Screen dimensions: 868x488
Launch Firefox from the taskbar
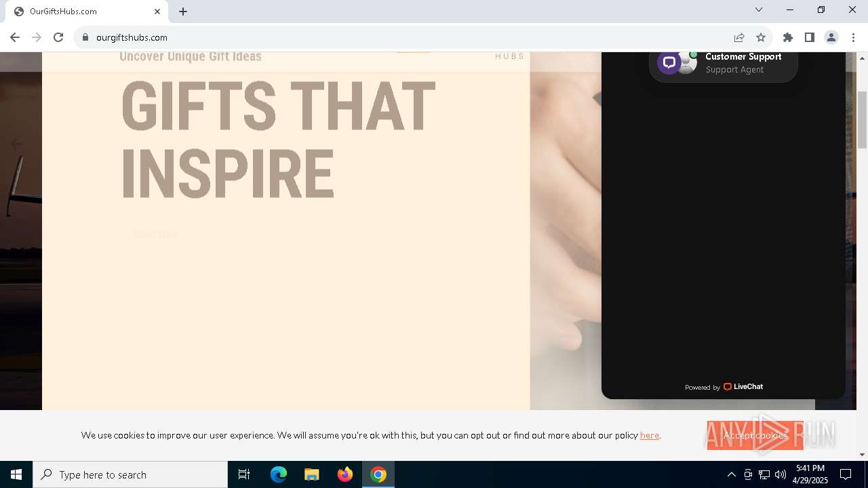(x=345, y=474)
